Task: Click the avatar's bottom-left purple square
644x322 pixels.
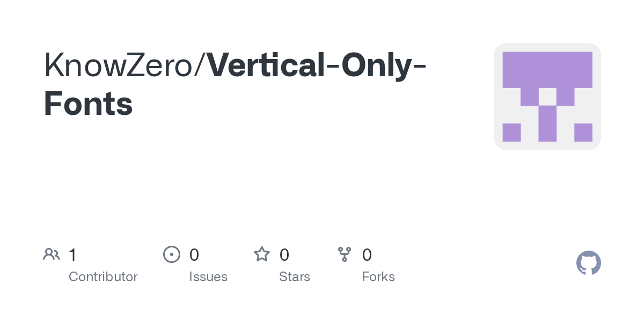Action: [x=511, y=133]
